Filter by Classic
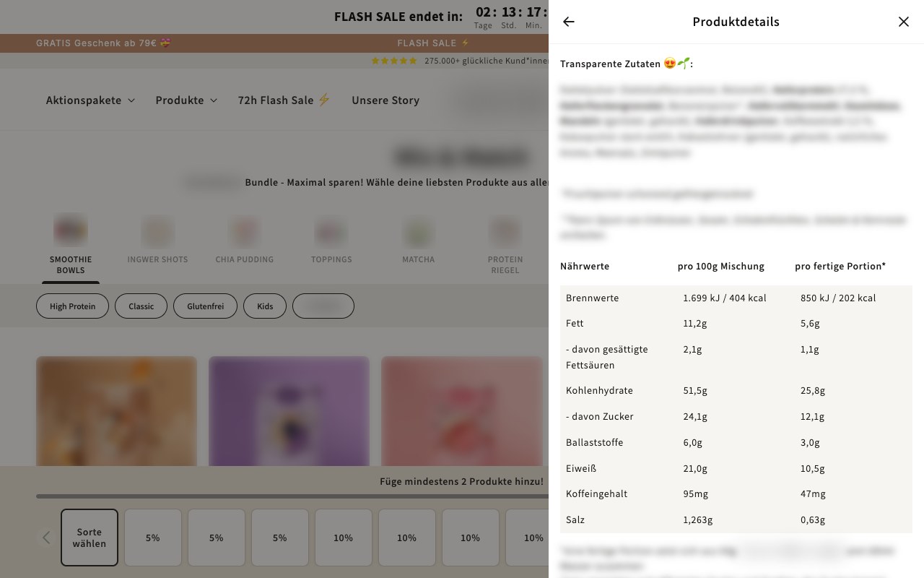 click(x=141, y=306)
